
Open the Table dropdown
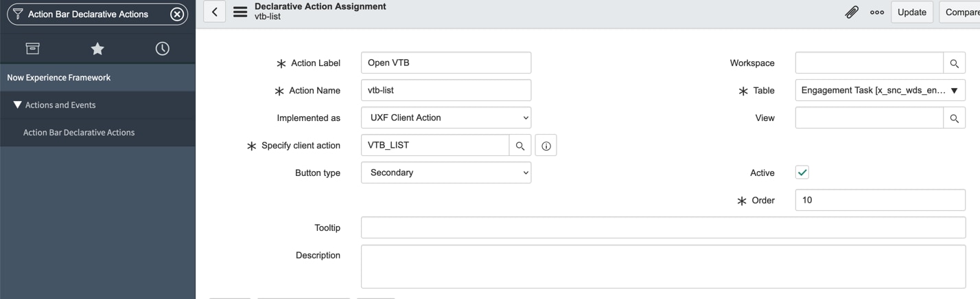[x=880, y=90]
